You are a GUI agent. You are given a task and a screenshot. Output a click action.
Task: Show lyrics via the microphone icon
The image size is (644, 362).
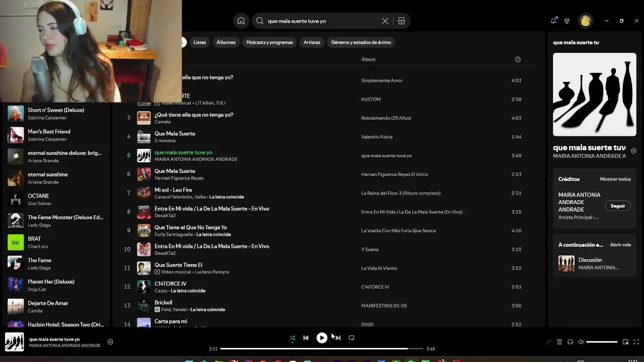pos(549,342)
